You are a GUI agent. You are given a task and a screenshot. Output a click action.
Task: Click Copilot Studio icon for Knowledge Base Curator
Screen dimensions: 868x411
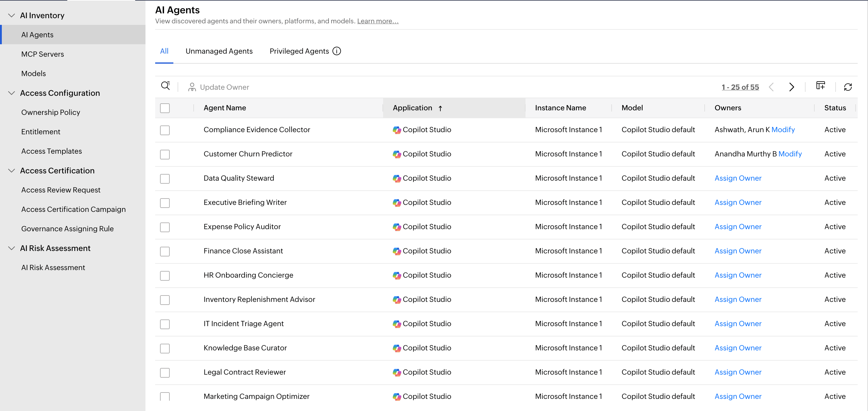(x=397, y=348)
